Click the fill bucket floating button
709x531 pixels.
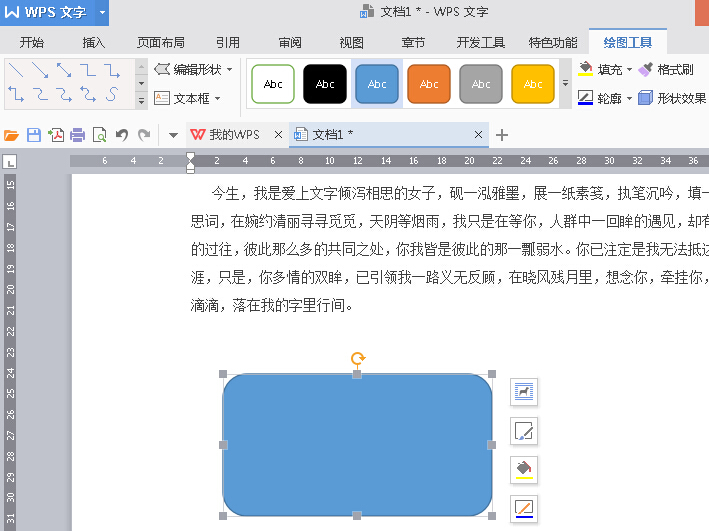click(524, 470)
